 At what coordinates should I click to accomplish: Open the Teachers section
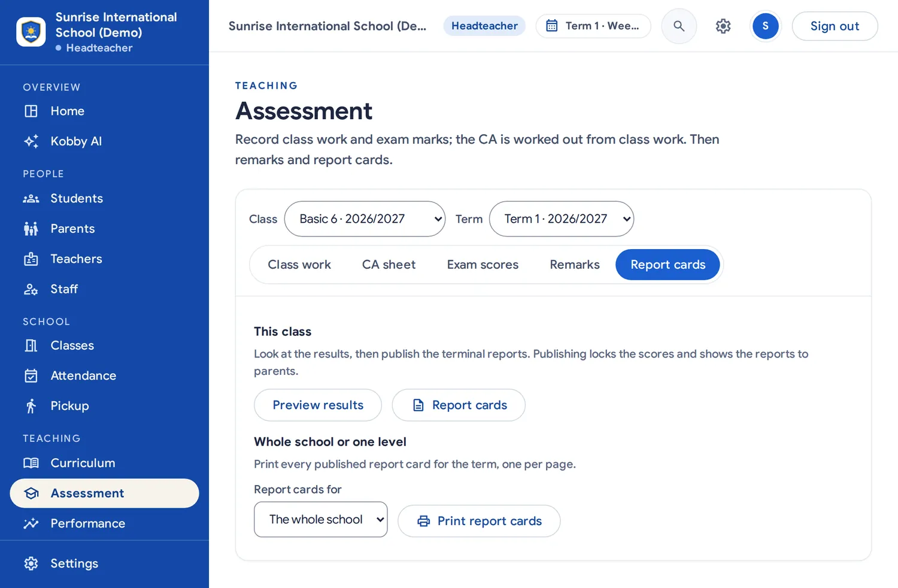(x=104, y=259)
